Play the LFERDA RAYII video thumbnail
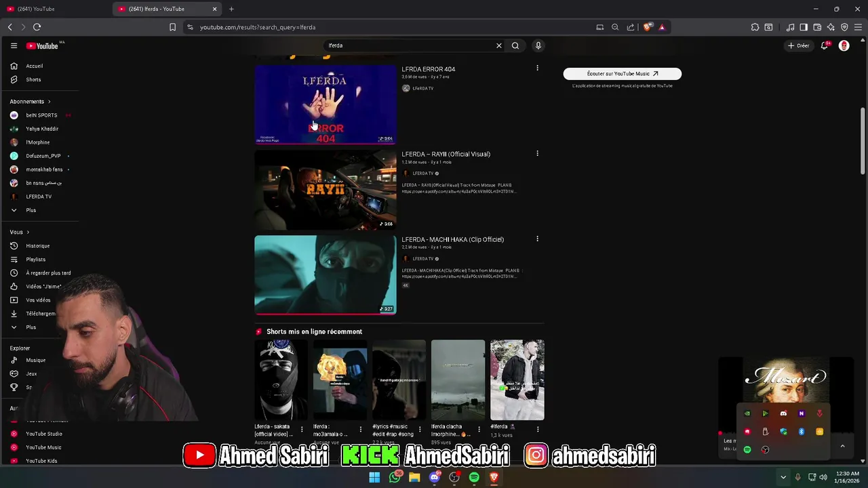The width and height of the screenshot is (868, 488). coord(325,190)
